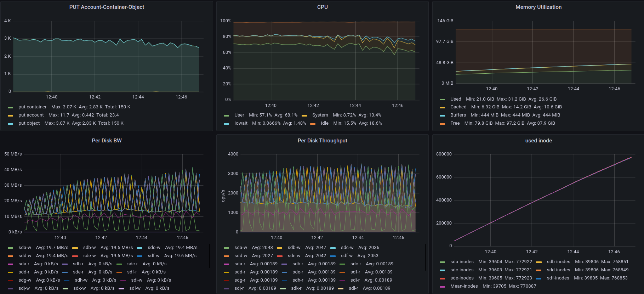Click the Per Disk Throughput panel title
The image size is (644, 294).
tap(322, 141)
